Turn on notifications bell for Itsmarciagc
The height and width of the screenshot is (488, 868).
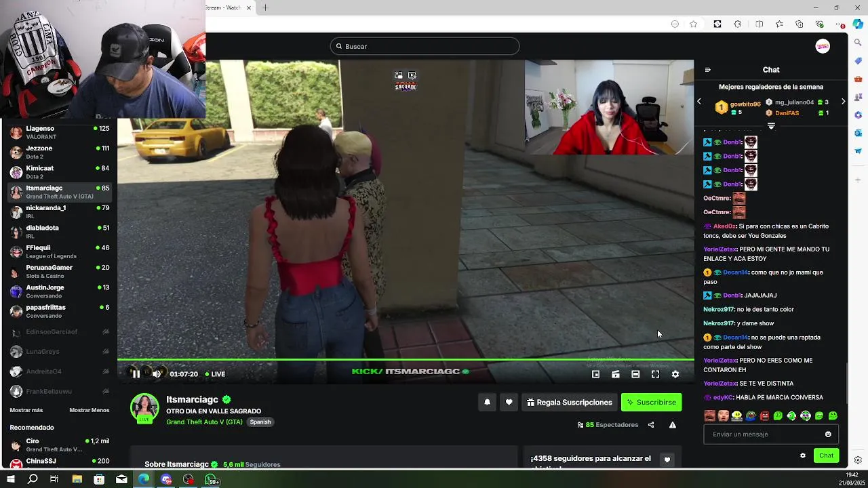click(x=487, y=402)
